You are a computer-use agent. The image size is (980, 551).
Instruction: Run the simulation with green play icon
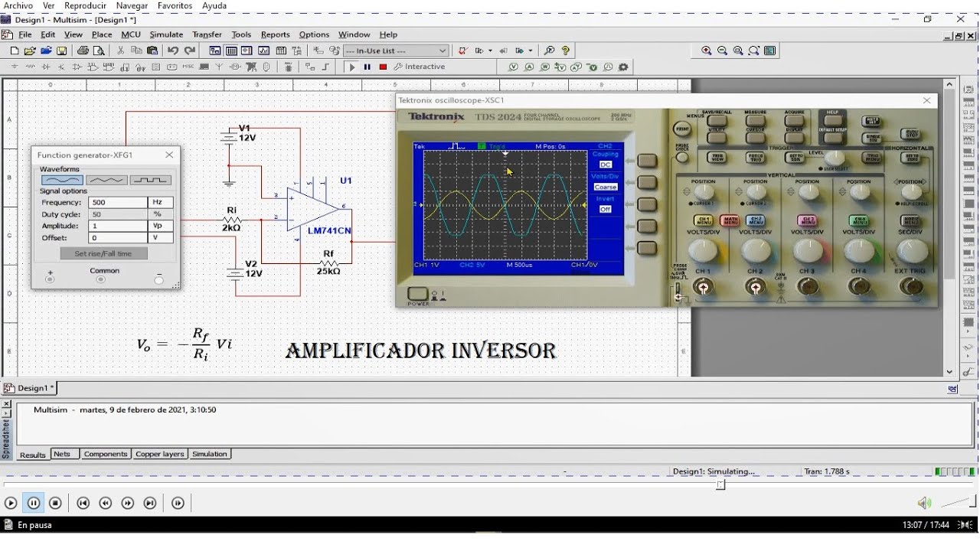[352, 67]
